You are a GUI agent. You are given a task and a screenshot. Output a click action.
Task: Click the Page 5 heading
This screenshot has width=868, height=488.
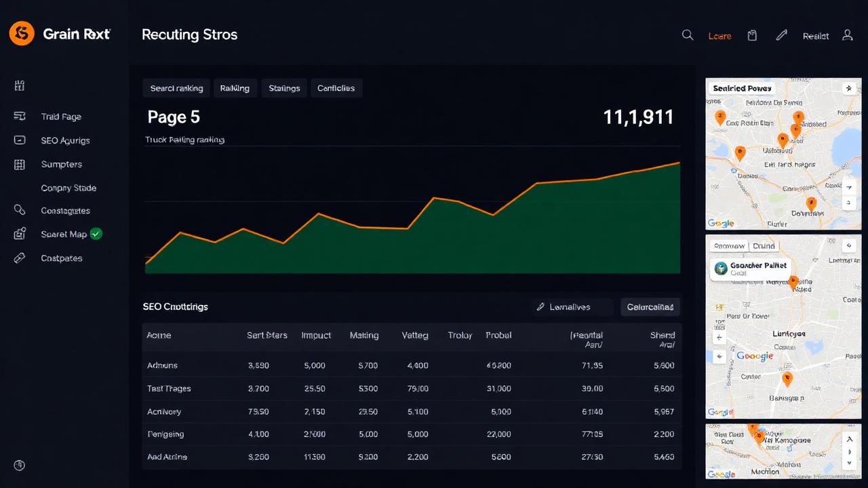tap(174, 117)
